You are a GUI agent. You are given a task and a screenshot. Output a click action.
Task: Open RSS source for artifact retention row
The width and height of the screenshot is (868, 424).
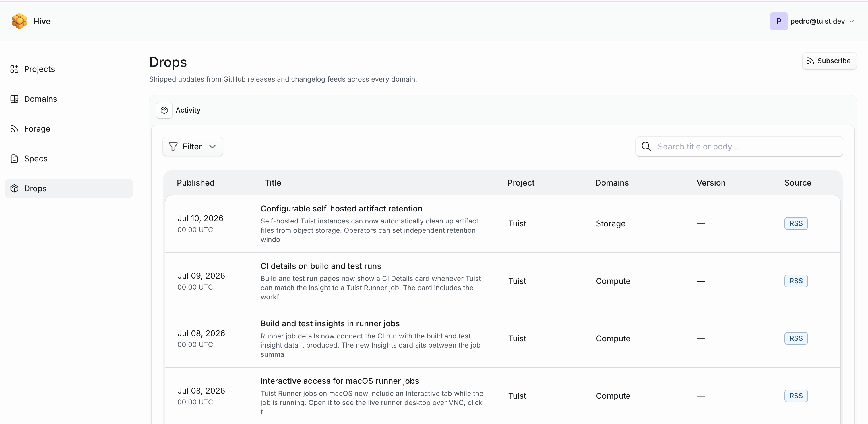pos(796,224)
